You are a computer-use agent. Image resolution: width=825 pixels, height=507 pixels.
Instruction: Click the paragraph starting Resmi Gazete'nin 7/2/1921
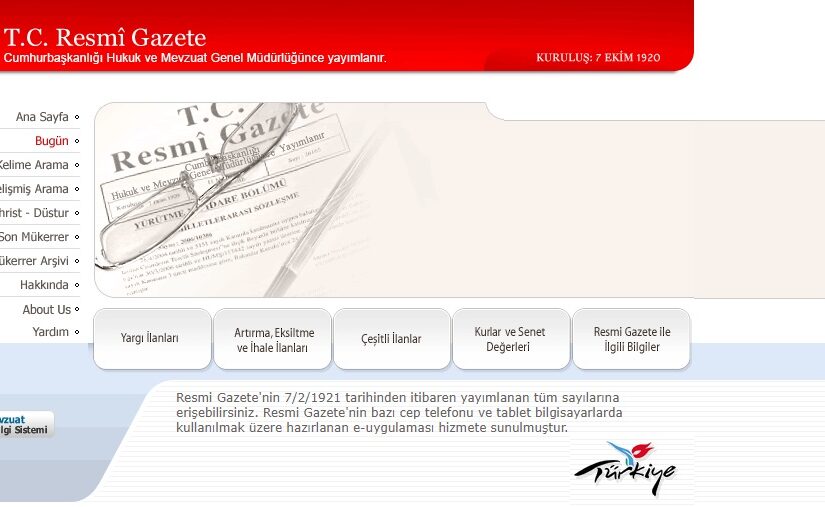[399, 412]
